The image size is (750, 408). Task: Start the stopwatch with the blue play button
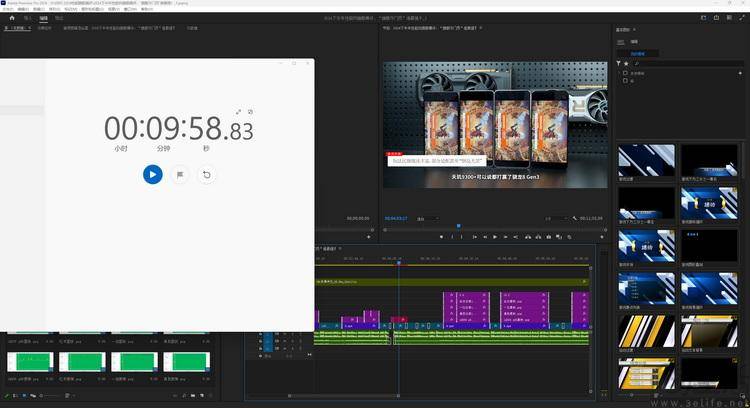tap(153, 175)
